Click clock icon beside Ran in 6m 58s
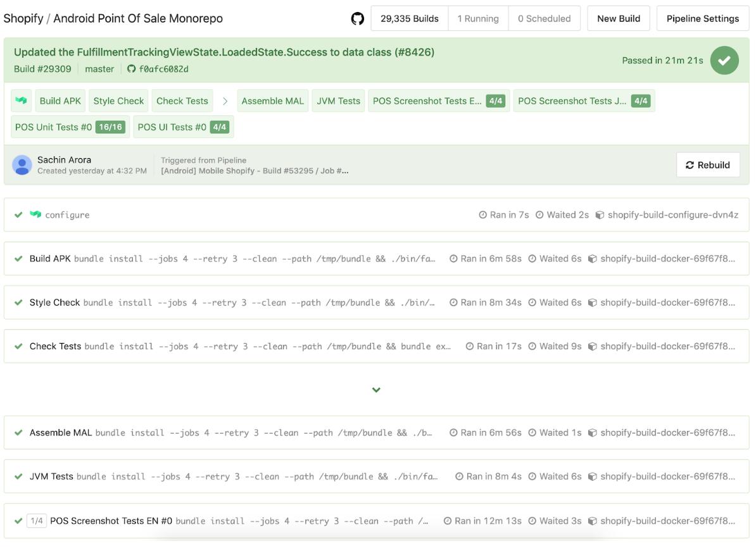This screenshot has height=548, width=756. (x=453, y=259)
